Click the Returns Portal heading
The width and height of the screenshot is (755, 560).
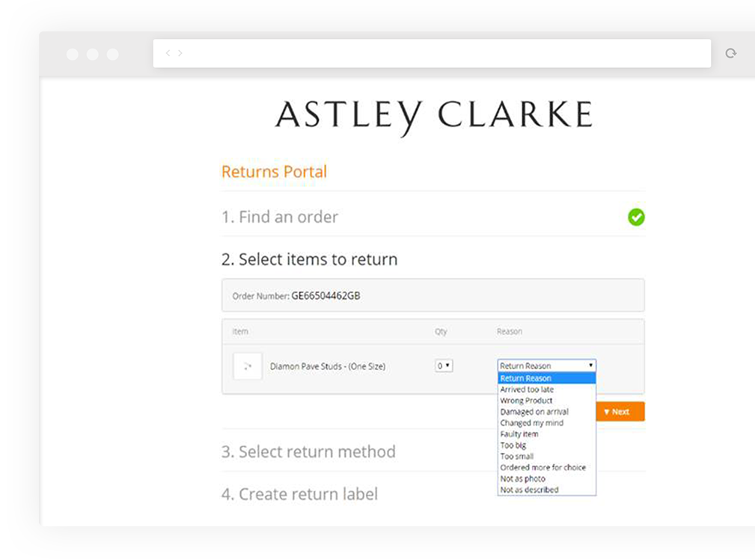click(x=274, y=172)
